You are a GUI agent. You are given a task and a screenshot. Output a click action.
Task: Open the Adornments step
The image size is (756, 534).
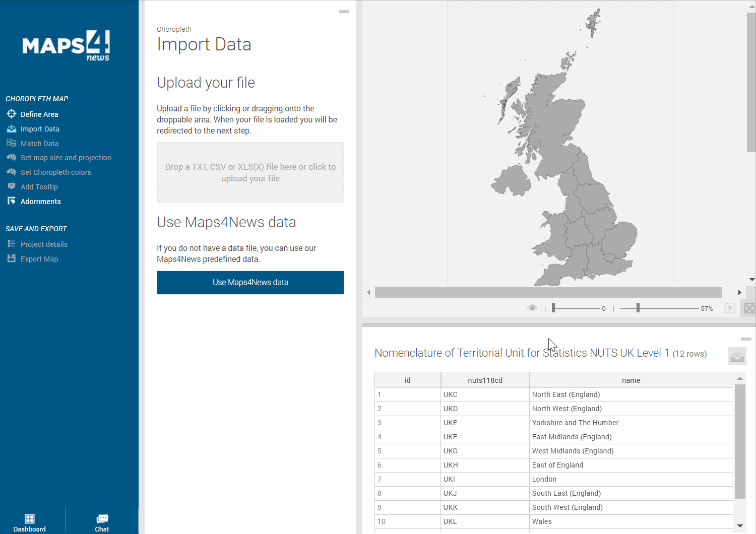[x=41, y=202]
